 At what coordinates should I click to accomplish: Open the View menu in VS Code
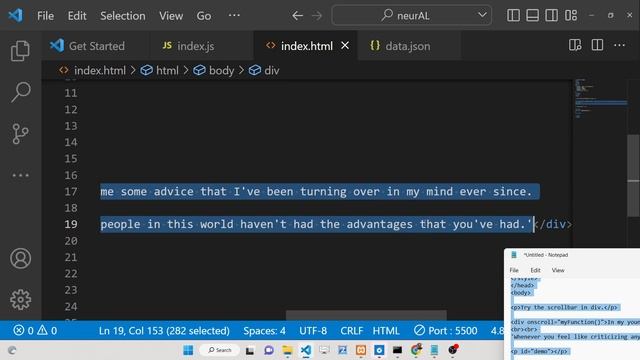171,16
